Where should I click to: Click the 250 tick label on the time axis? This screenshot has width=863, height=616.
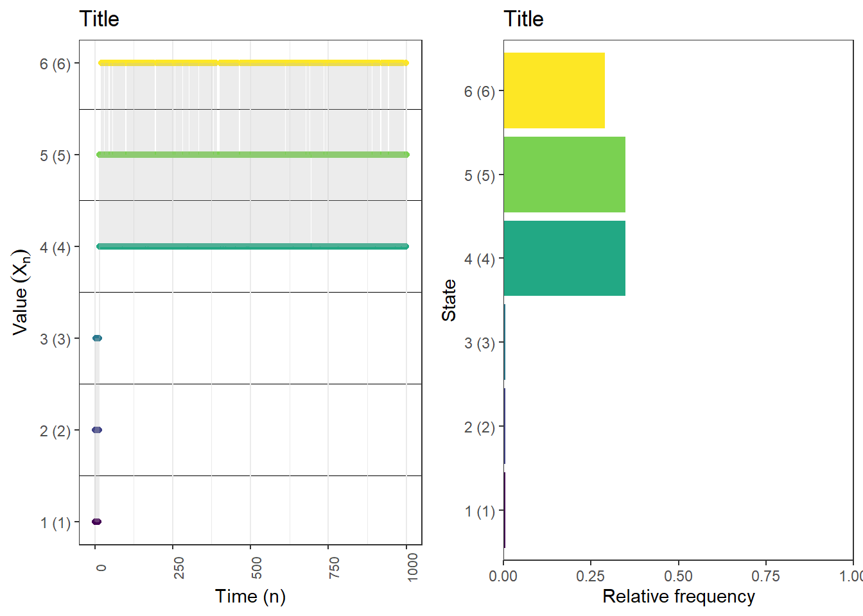tap(179, 568)
